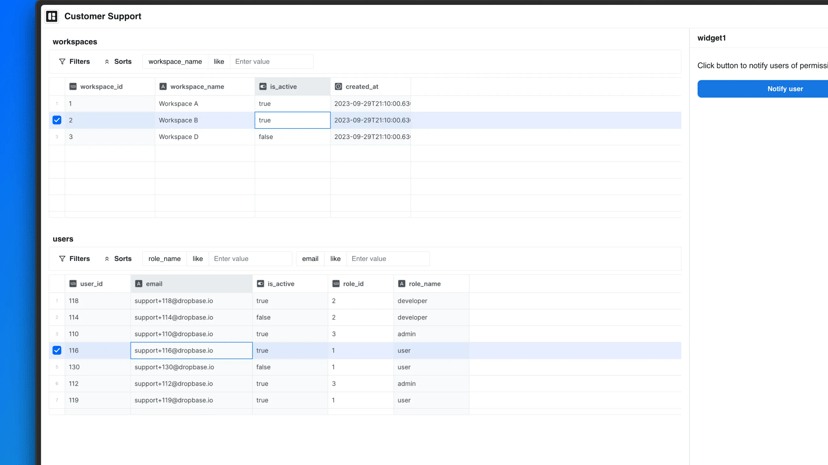Click the true is_active cell of Workspace B
The height and width of the screenshot is (465, 828).
293,120
